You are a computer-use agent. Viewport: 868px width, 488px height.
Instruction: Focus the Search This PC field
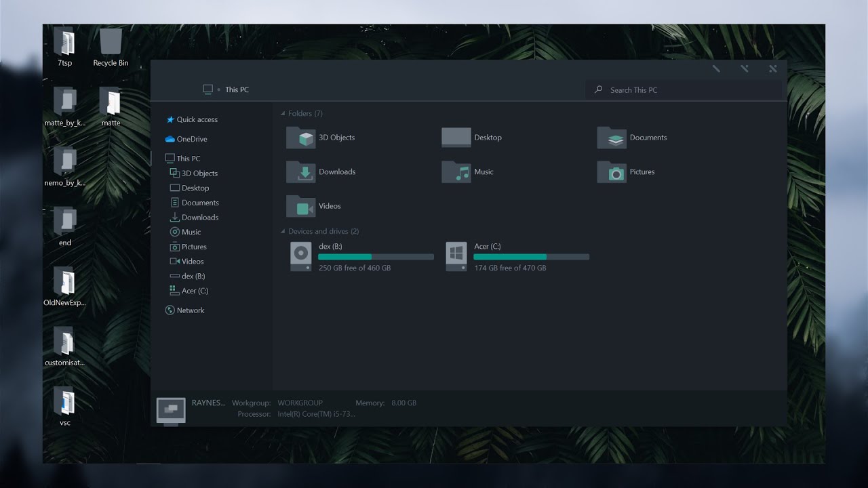684,89
